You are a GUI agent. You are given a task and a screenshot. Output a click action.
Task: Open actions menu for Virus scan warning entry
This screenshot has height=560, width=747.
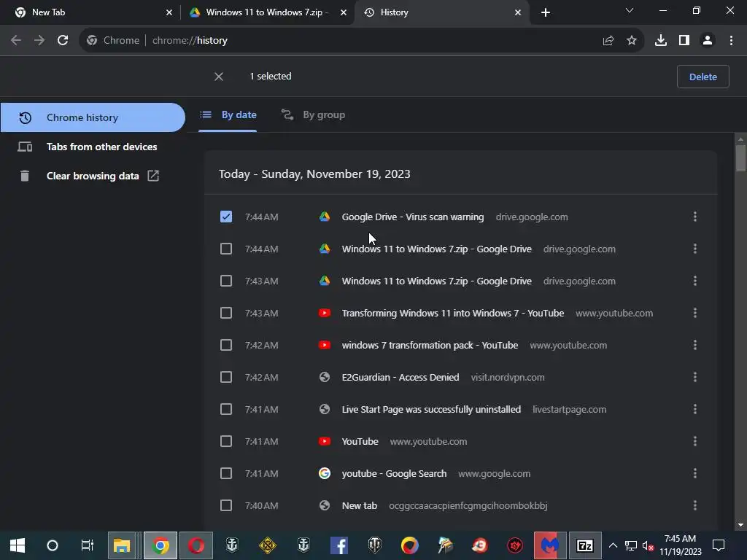[695, 217]
